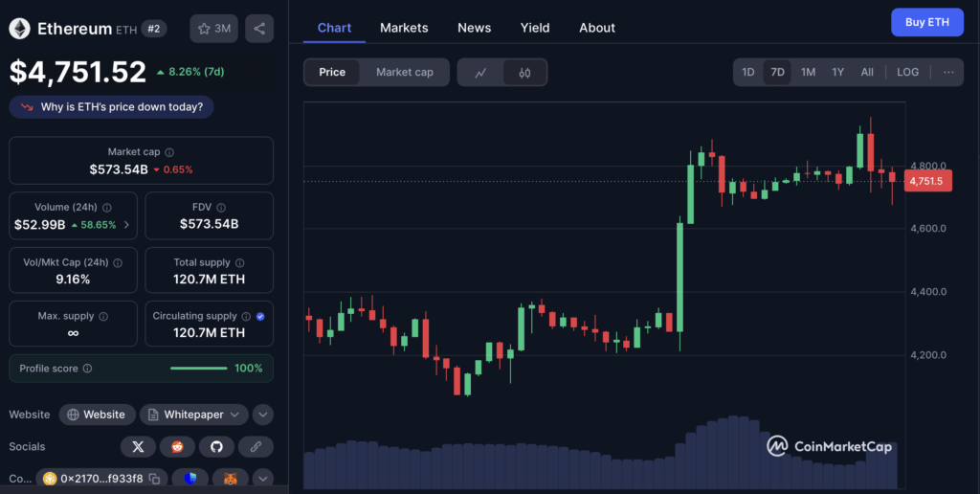
Task: Click the $573.54B market cap value
Action: pyautogui.click(x=118, y=169)
